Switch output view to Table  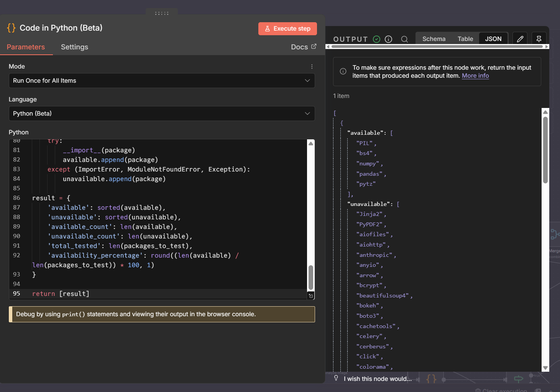tap(465, 39)
